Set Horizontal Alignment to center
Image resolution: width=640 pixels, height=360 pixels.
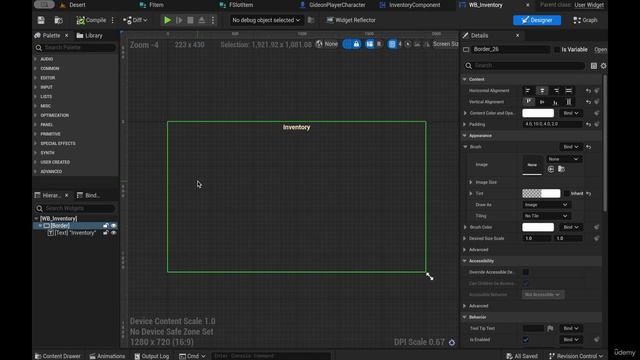(542, 91)
